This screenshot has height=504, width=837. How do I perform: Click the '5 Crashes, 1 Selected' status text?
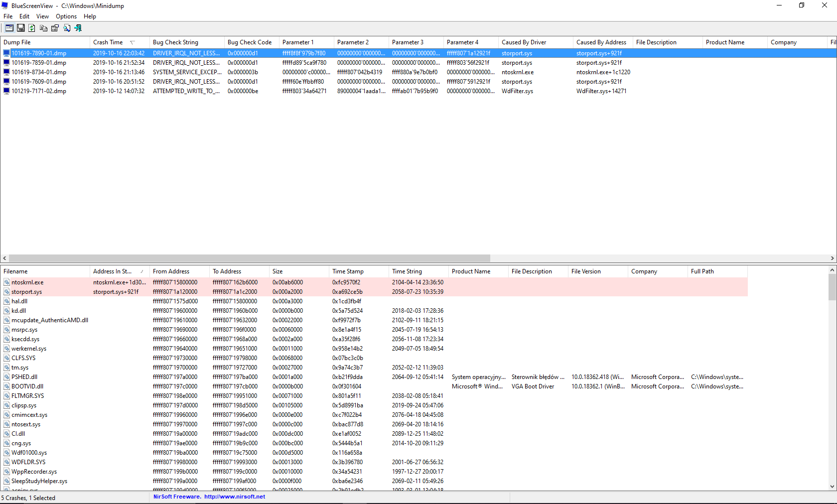tap(28, 498)
